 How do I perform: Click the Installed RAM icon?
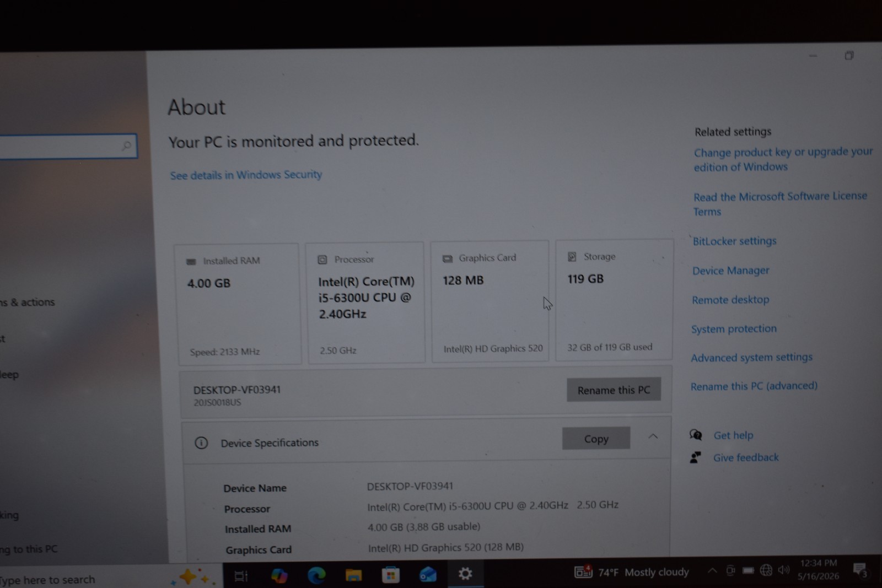click(191, 262)
